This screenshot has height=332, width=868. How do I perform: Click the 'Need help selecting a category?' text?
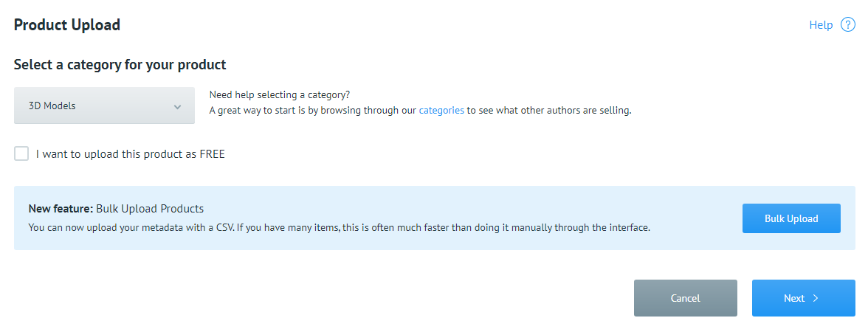[x=280, y=95]
